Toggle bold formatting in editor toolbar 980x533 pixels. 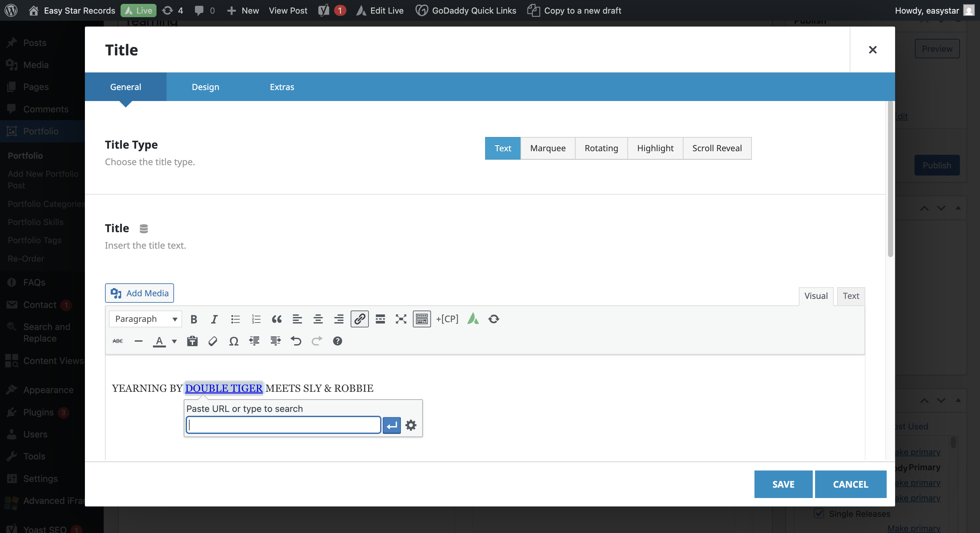coord(194,319)
